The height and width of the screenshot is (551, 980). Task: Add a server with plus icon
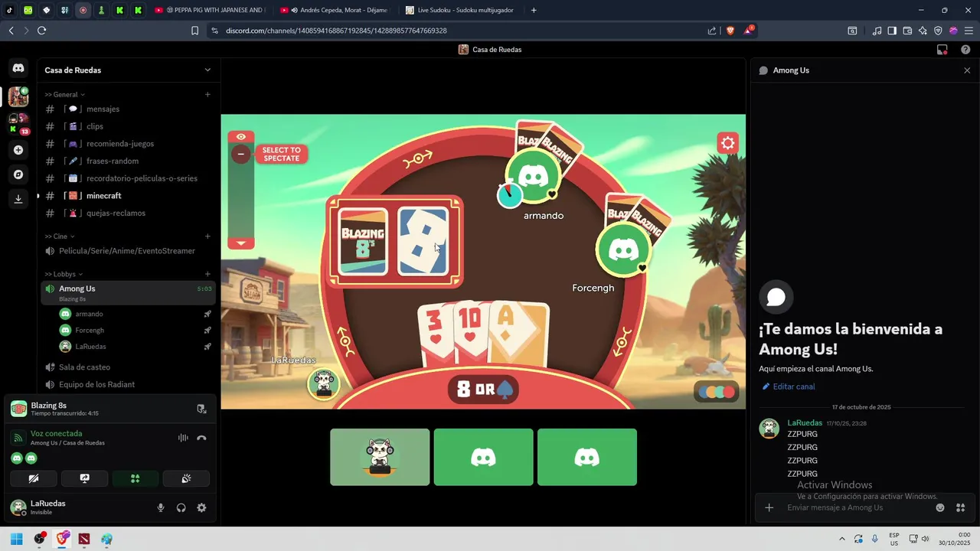point(18,150)
